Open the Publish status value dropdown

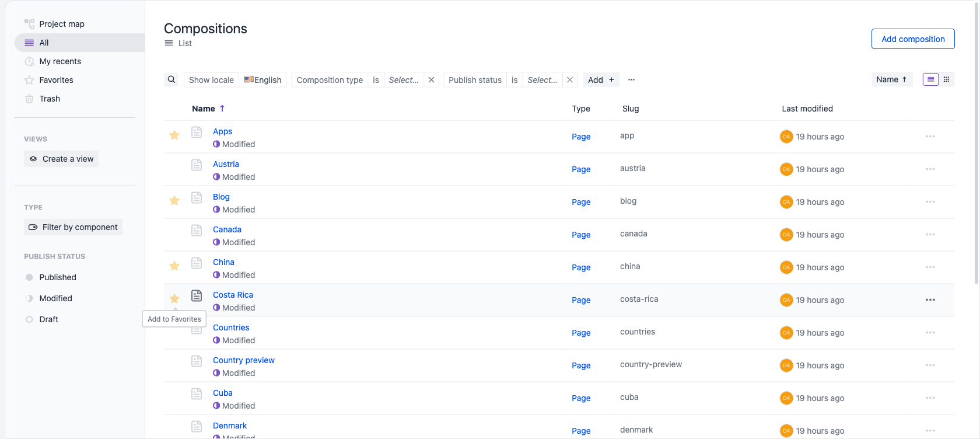click(x=542, y=80)
